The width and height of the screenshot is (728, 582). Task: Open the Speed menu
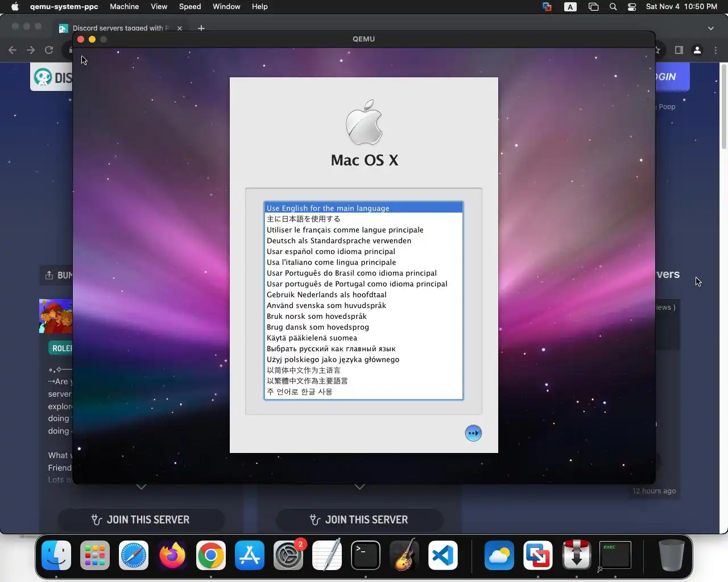(x=189, y=7)
